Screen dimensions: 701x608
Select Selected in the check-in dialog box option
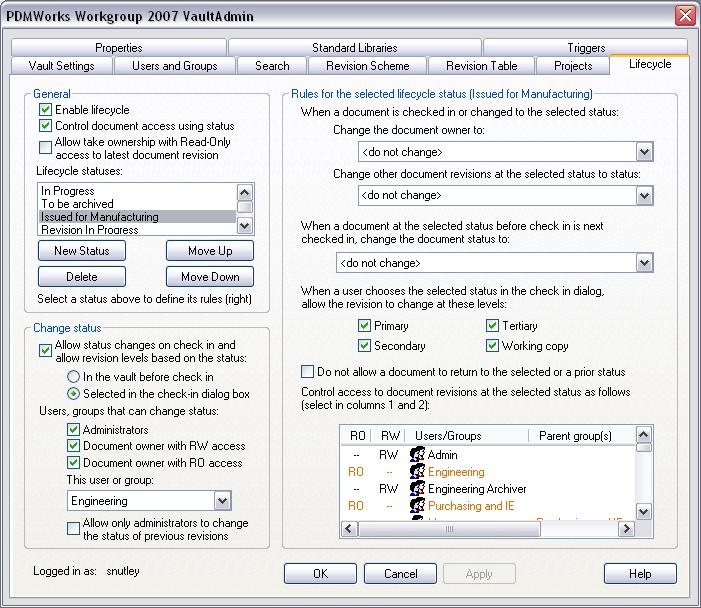(x=73, y=393)
